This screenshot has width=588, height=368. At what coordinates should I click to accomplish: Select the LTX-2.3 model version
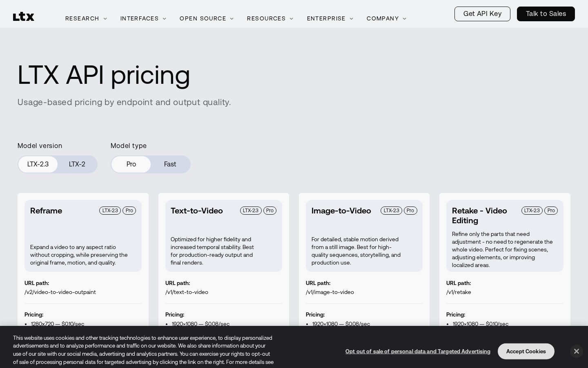click(x=38, y=164)
